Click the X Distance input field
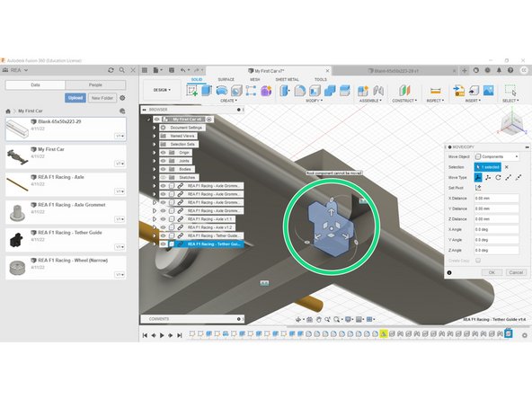Image resolution: width=532 pixels, height=399 pixels. pos(497,198)
